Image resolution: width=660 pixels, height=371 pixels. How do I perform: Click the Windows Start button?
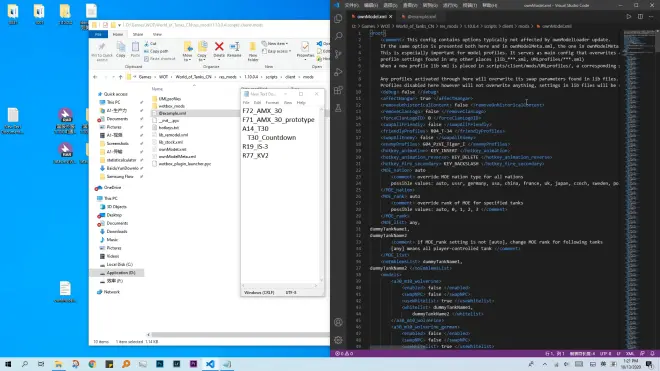tap(8, 364)
